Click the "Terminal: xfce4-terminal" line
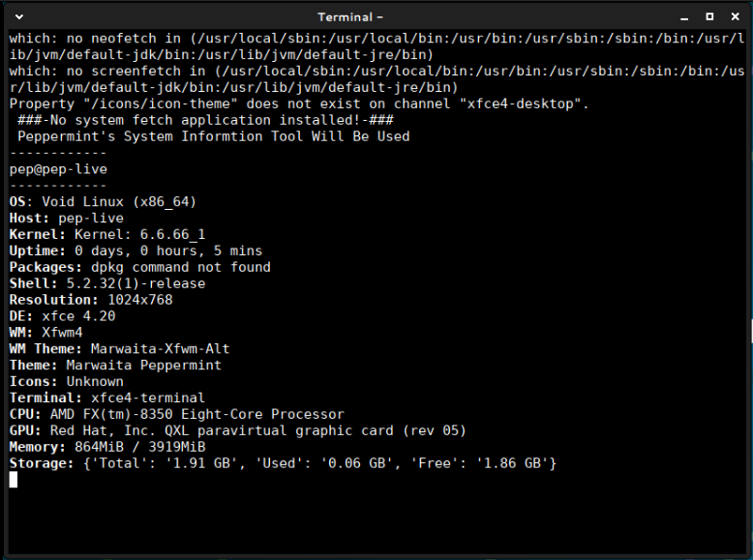This screenshot has width=753, height=560. pos(106,398)
